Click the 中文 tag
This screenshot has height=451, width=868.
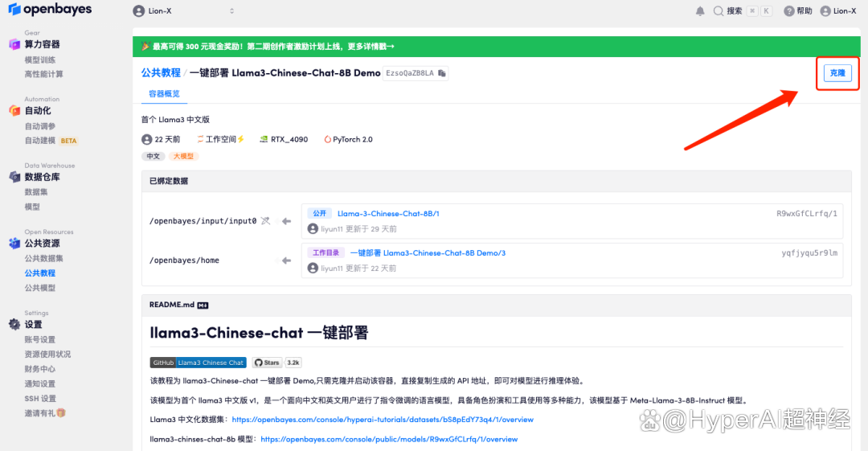(x=154, y=156)
